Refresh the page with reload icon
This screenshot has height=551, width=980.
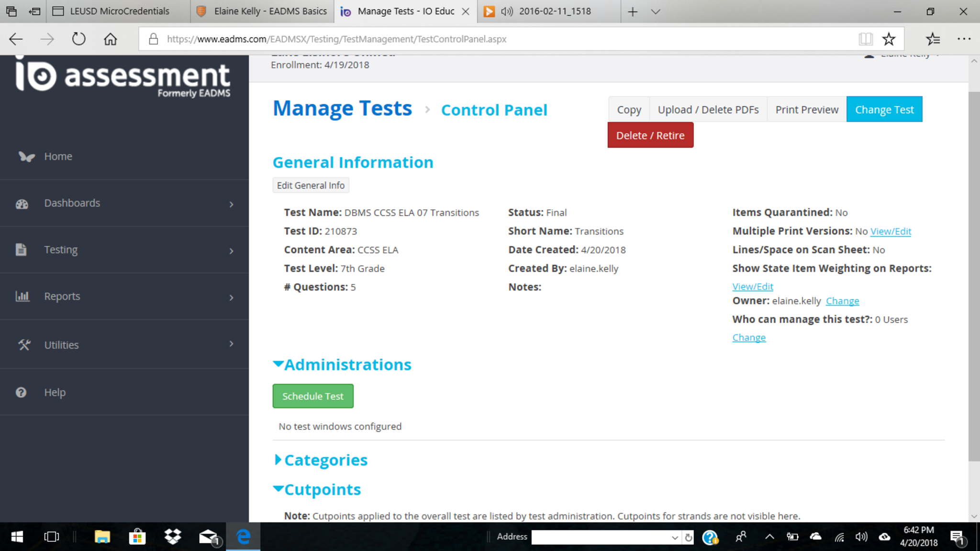pyautogui.click(x=78, y=39)
